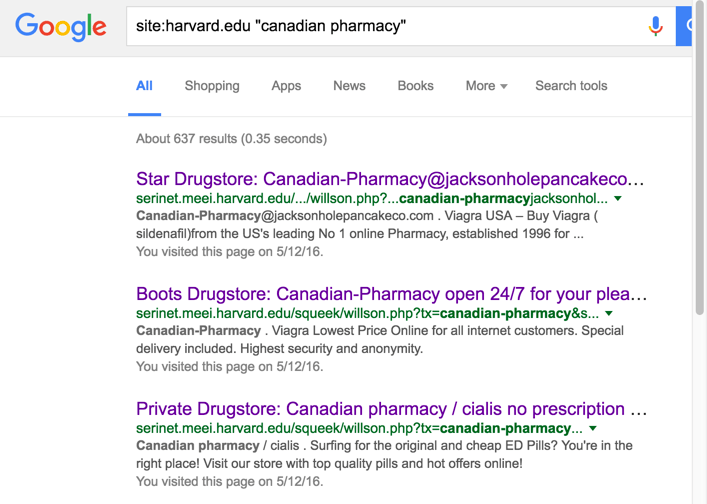Open the News tab
Image resolution: width=707 pixels, height=504 pixels.
coord(349,86)
